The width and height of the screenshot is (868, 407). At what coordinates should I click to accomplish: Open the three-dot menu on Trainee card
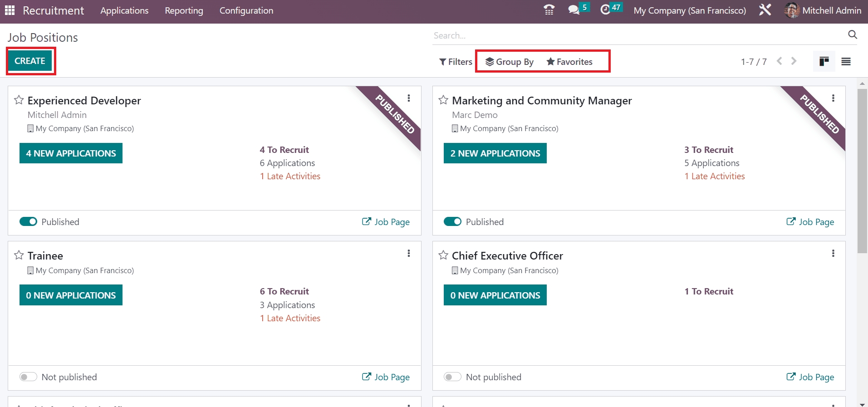pyautogui.click(x=409, y=253)
